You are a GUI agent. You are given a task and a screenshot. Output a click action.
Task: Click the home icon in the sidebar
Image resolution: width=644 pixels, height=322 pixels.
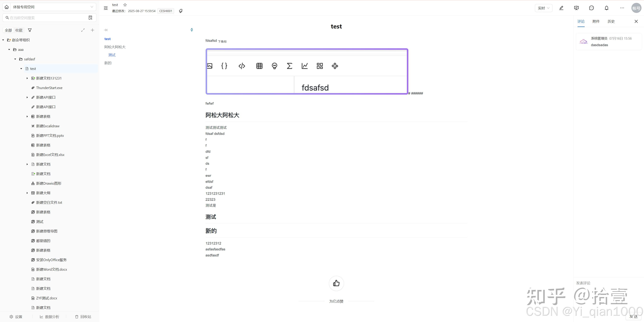(6, 7)
